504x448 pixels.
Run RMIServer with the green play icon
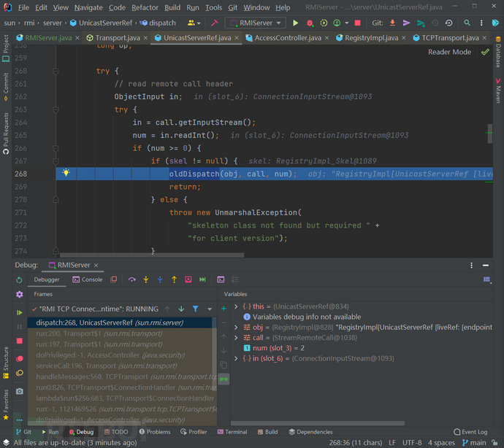[295, 23]
